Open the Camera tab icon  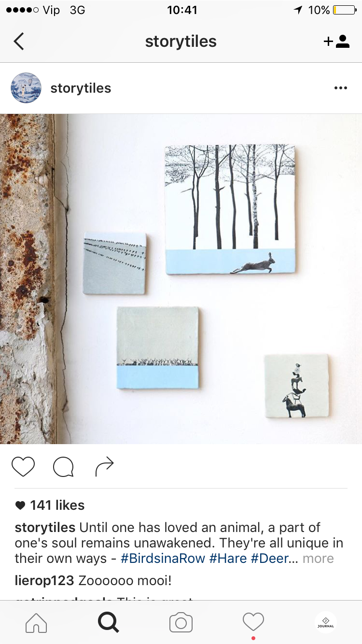[x=181, y=623]
